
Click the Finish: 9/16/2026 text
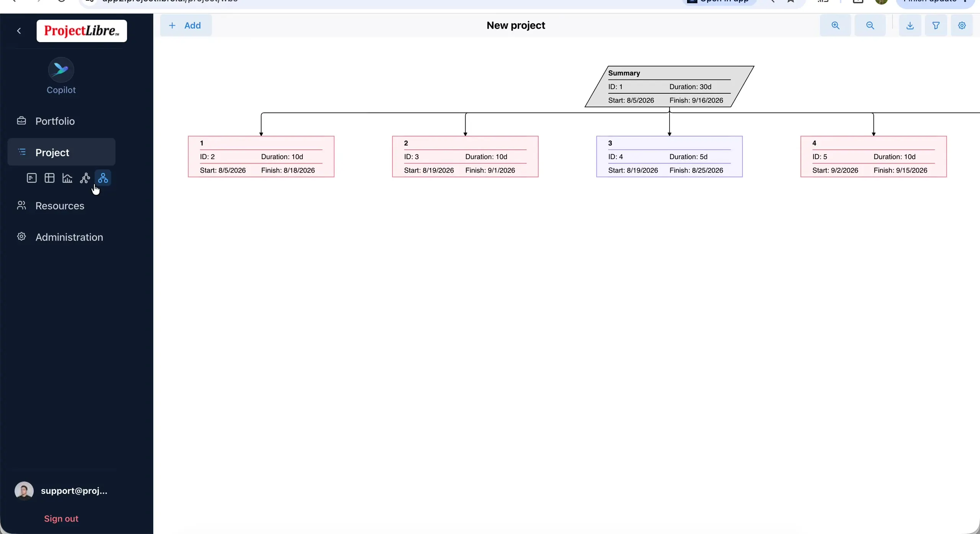(x=696, y=101)
